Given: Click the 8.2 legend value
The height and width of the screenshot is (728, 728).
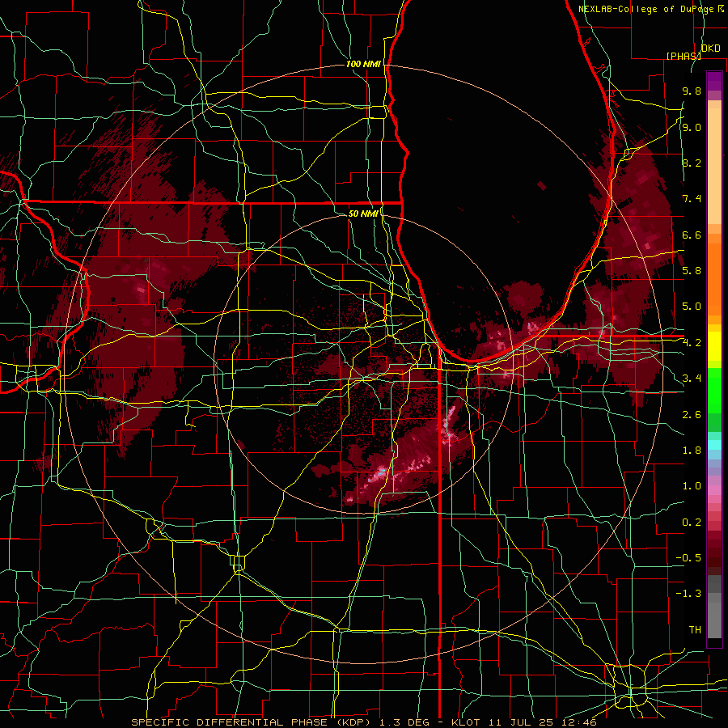Looking at the screenshot, I should point(692,163).
